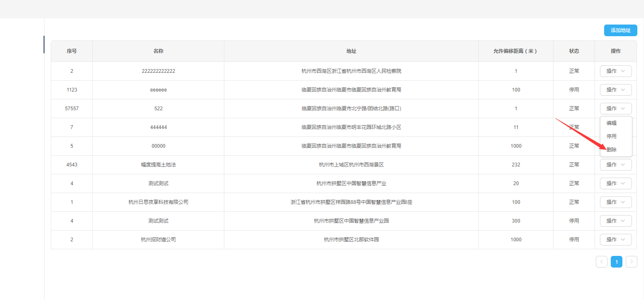The image size is (644, 300).
Task: Click the 状态 column header
Action: pyautogui.click(x=574, y=51)
